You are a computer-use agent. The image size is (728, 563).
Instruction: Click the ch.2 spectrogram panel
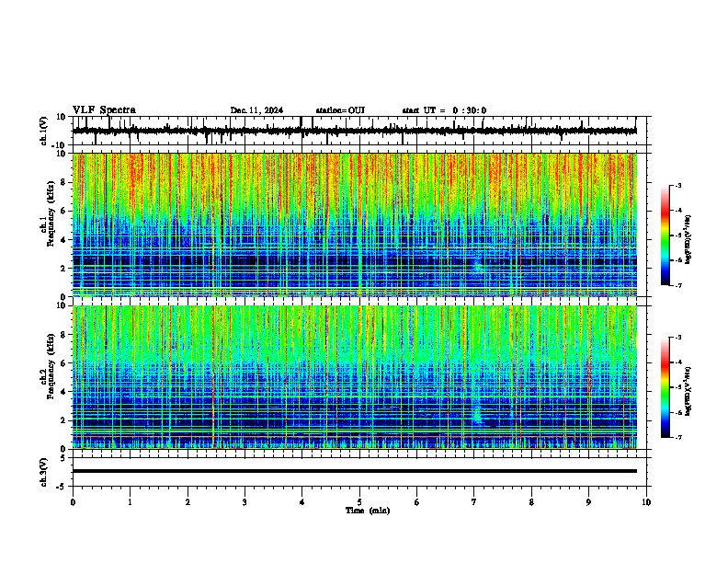[x=355, y=377]
